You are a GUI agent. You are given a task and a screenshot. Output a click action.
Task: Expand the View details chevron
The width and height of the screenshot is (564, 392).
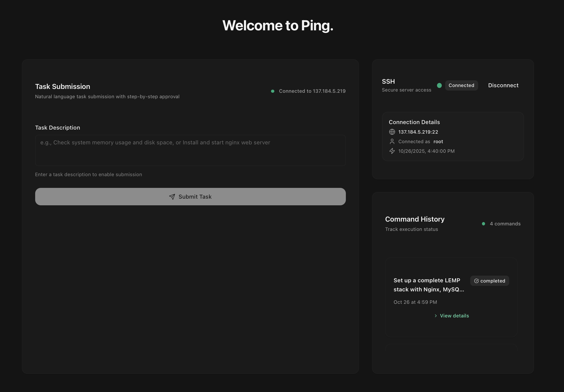tap(436, 316)
